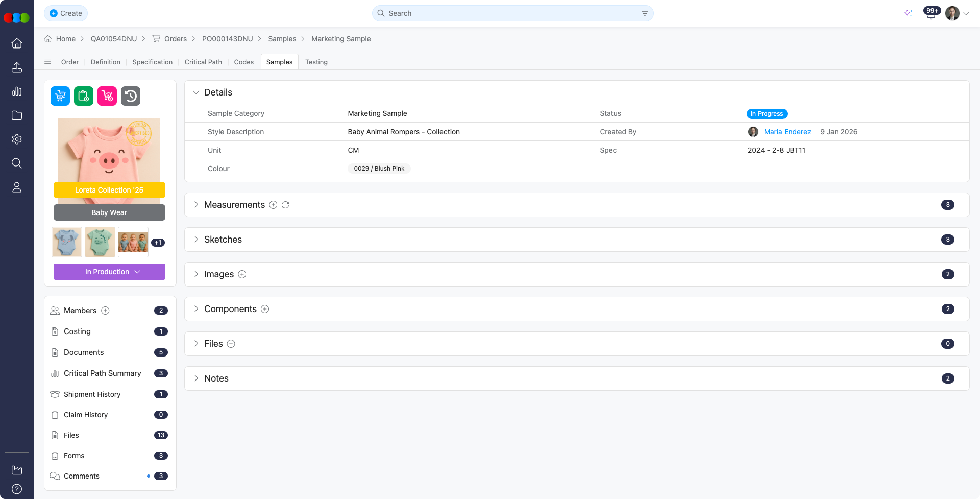Screen dimensions: 980x499
Task: Select the 0029 / Blush Pink colour chip
Action: pyautogui.click(x=379, y=168)
